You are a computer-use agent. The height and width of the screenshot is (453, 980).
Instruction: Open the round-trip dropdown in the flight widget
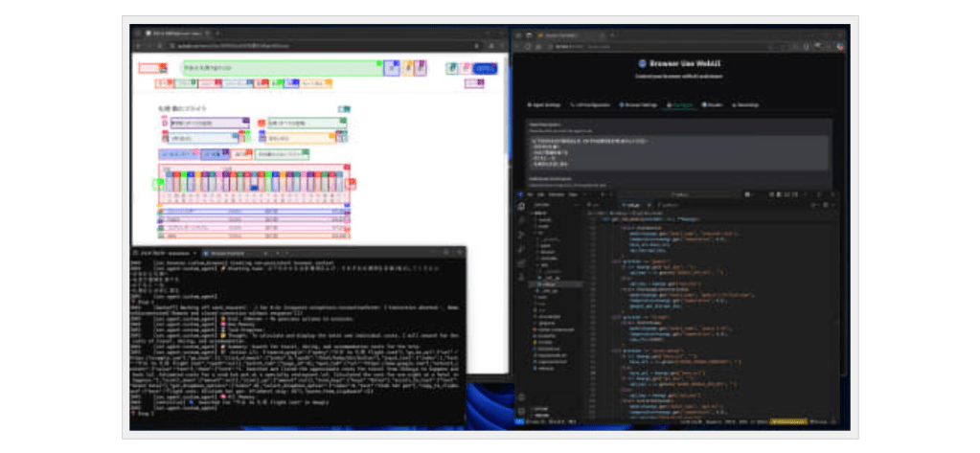tap(176, 153)
